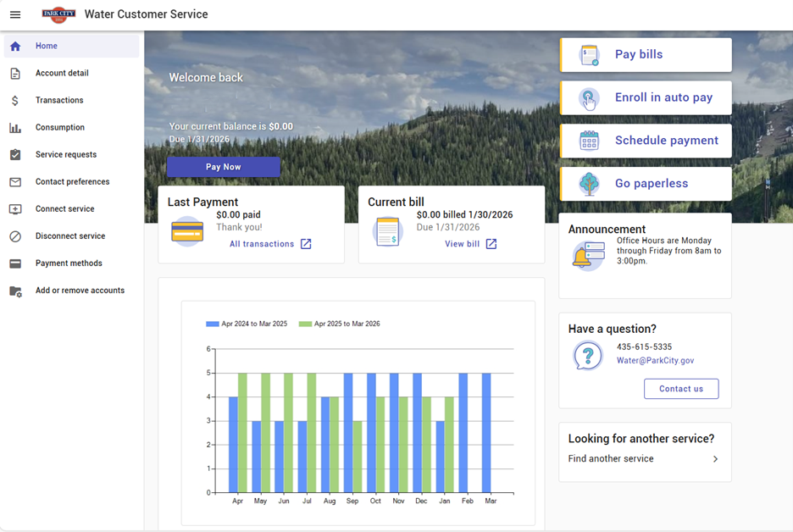
Task: Click the Payment methods card icon
Action: point(15,263)
